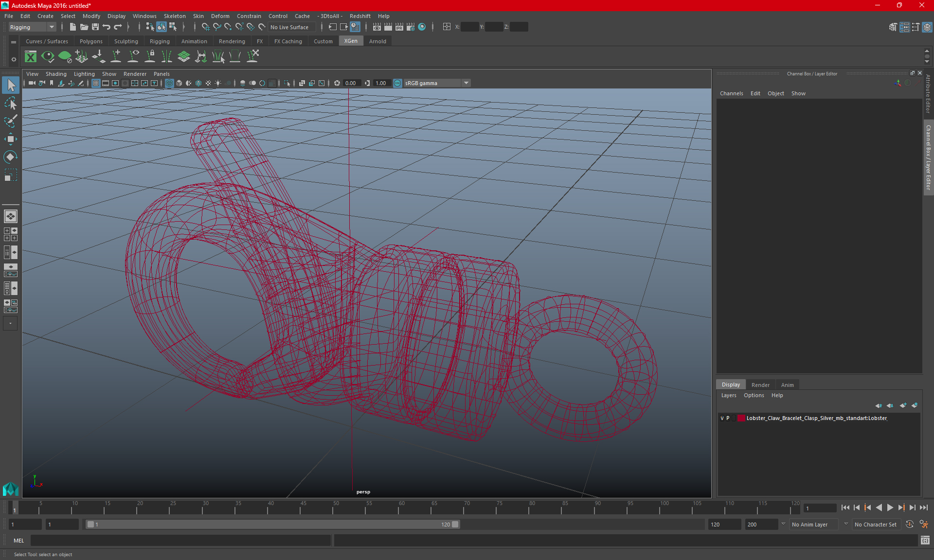Click the delete guides X shelf icon
Image resolution: width=934 pixels, height=560 pixels.
(x=252, y=57)
